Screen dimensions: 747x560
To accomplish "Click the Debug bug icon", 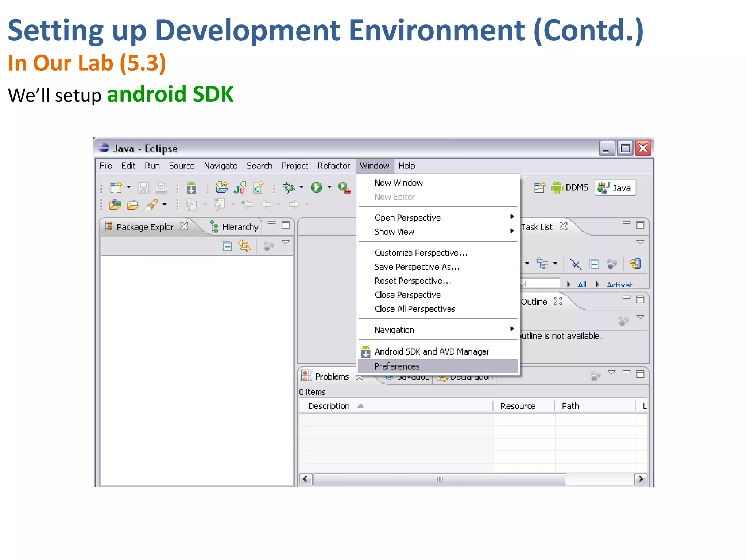I will click(x=289, y=187).
